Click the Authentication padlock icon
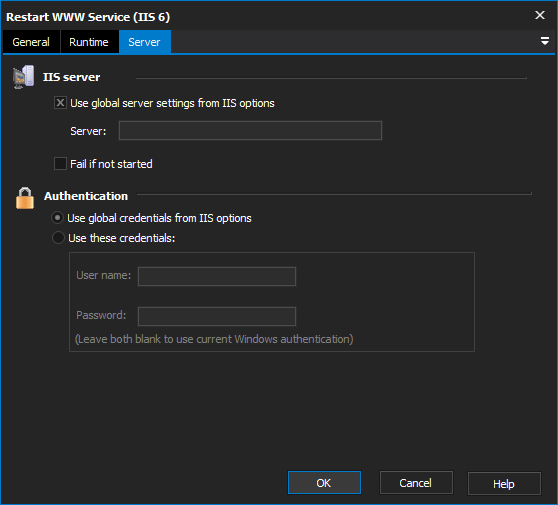 tap(25, 198)
